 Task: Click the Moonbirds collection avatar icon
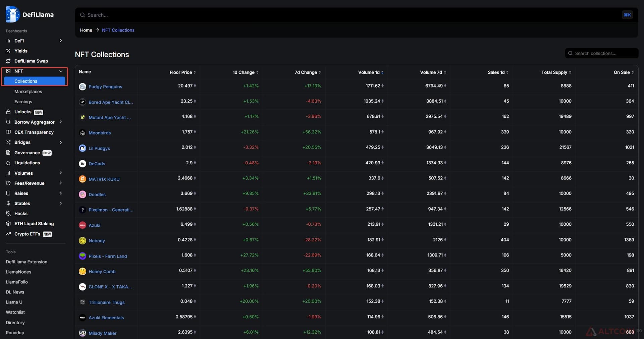[83, 133]
